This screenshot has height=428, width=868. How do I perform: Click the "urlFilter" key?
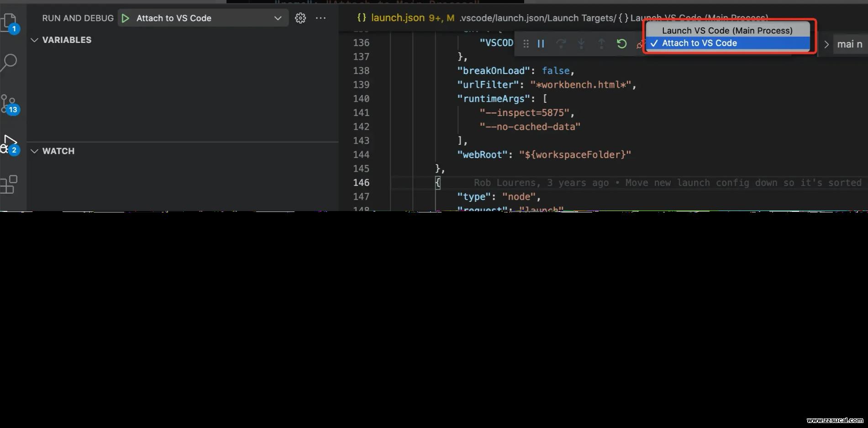point(488,85)
